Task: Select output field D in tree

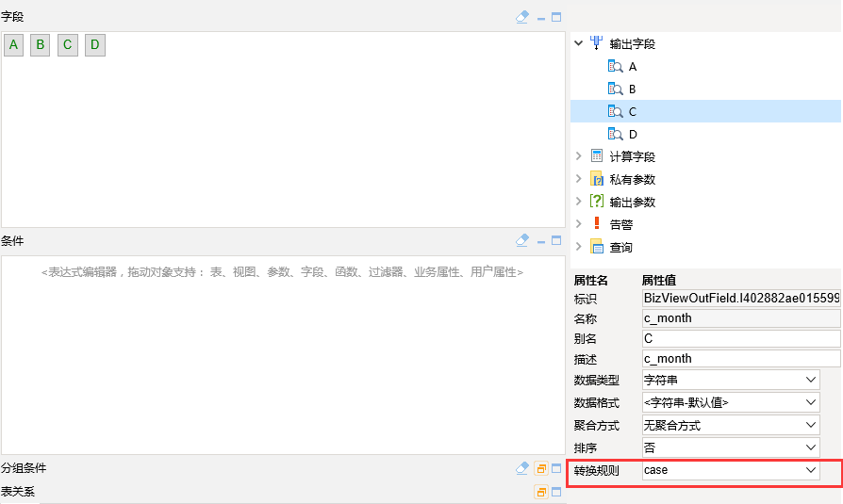Action: coord(634,135)
